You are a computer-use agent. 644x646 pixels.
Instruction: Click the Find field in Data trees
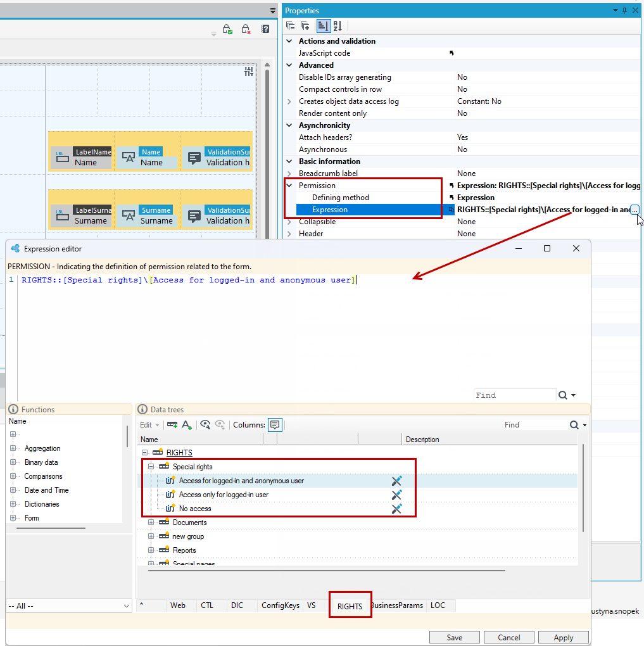coord(534,425)
